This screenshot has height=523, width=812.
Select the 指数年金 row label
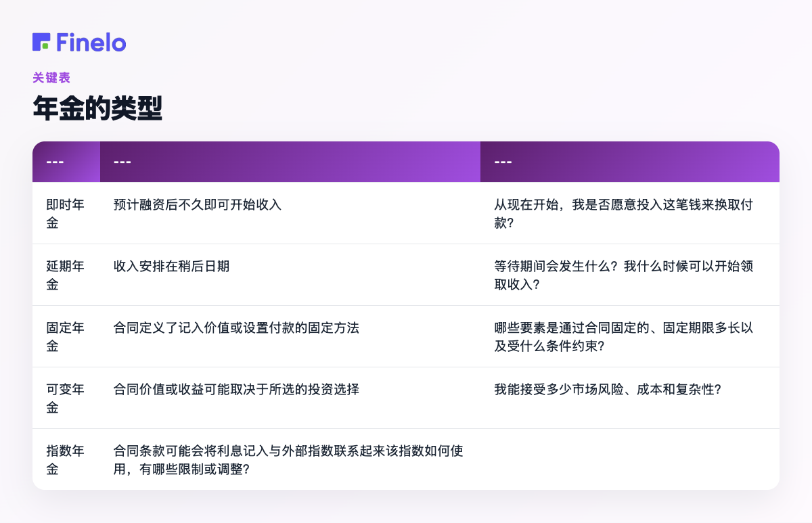click(66, 459)
